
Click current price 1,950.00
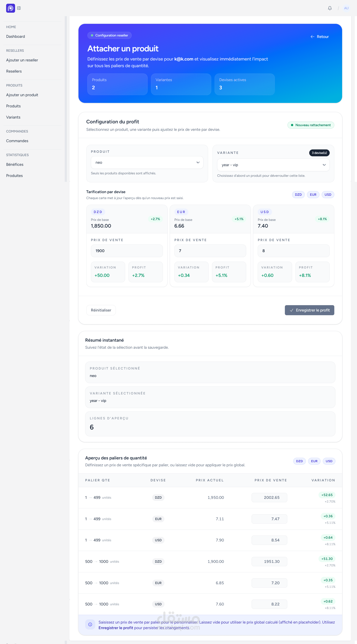(x=216, y=498)
